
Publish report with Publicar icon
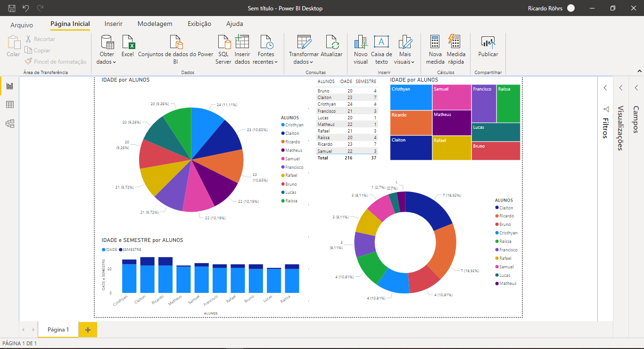coord(488,43)
